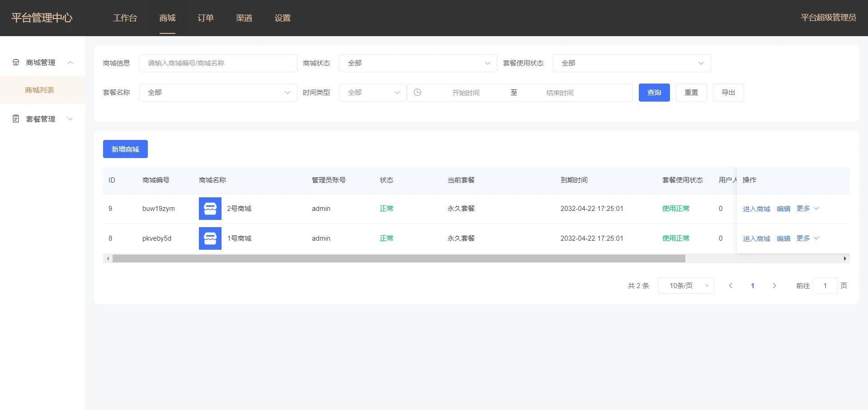Screen dimensions: 868x410
Task: Click the table horizontal scrollbar
Action: pyautogui.click(x=398, y=259)
